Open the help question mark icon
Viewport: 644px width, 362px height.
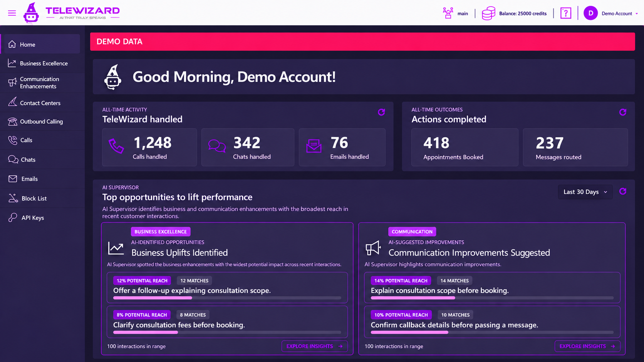(x=565, y=13)
